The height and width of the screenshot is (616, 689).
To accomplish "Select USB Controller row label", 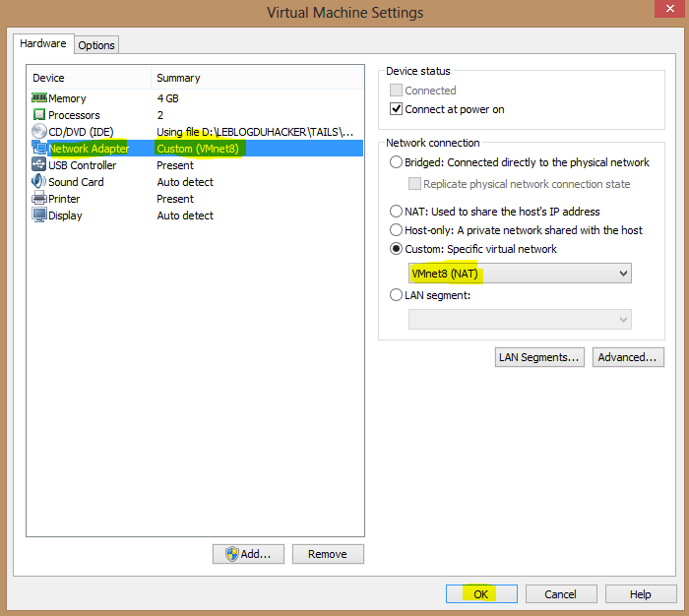I will coord(82,165).
